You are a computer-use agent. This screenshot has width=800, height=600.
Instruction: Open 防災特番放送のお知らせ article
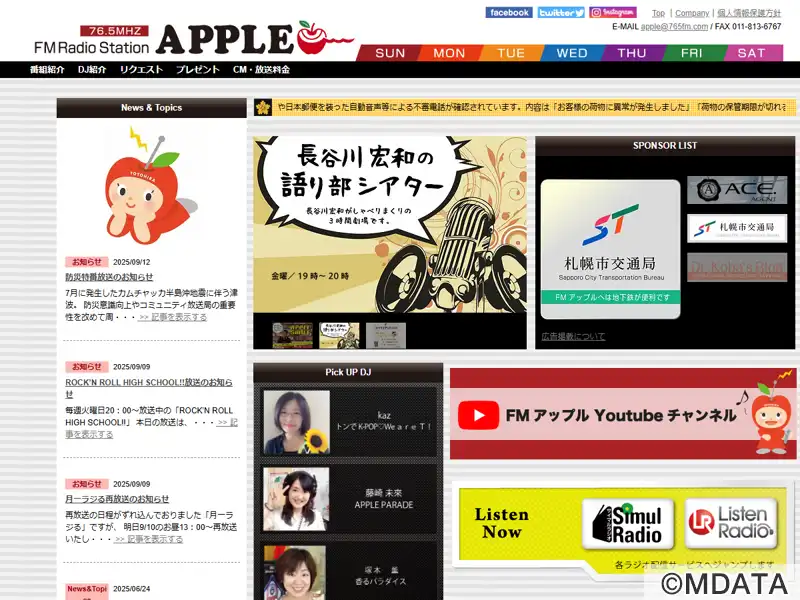[x=109, y=277]
